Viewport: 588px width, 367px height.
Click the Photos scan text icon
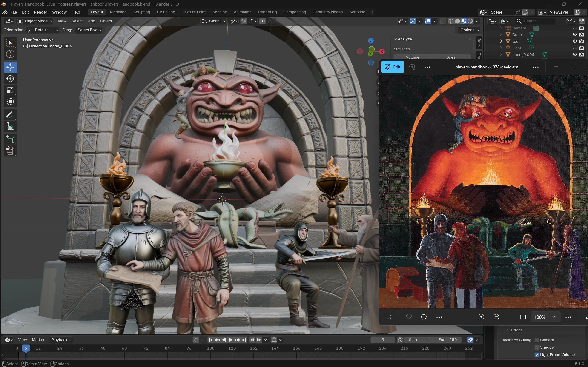[x=496, y=317]
